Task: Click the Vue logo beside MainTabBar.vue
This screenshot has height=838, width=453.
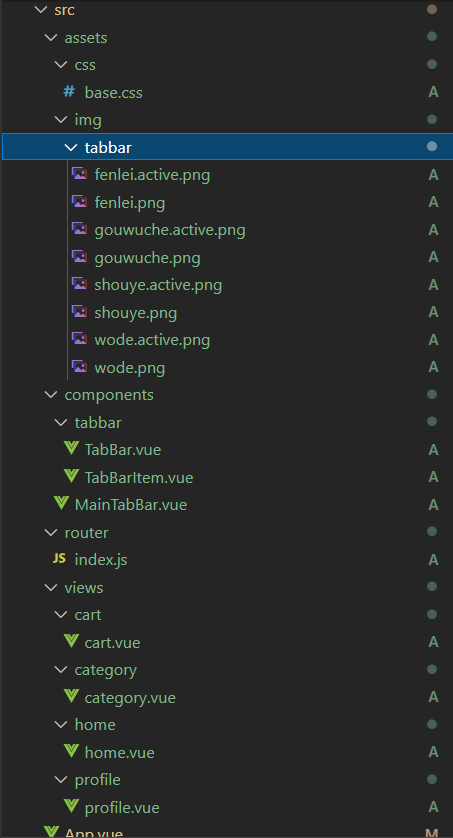Action: pos(61,504)
